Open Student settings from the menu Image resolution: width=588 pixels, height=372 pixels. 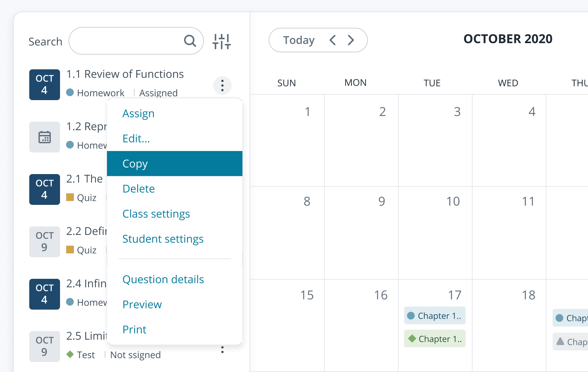pyautogui.click(x=163, y=239)
